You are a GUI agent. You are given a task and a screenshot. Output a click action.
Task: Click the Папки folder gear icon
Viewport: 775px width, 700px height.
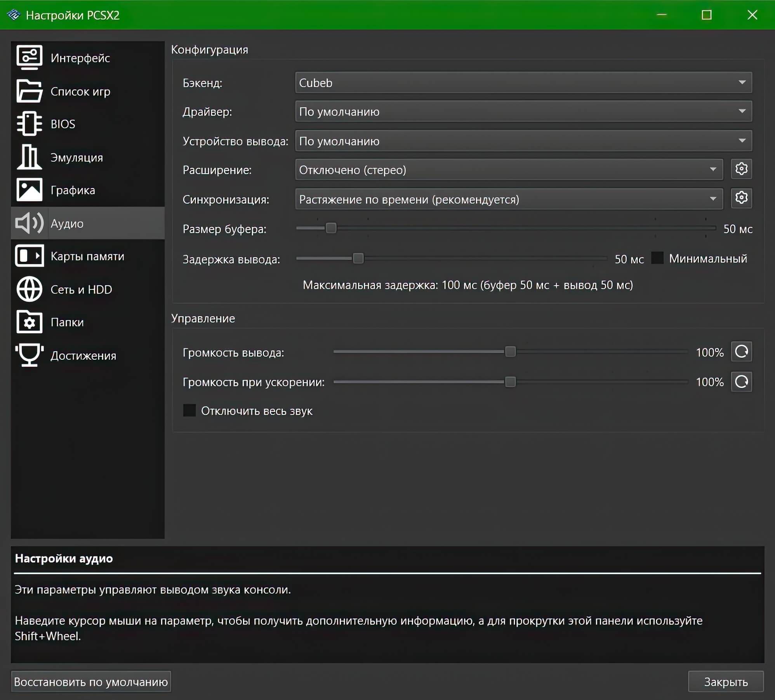(x=29, y=322)
